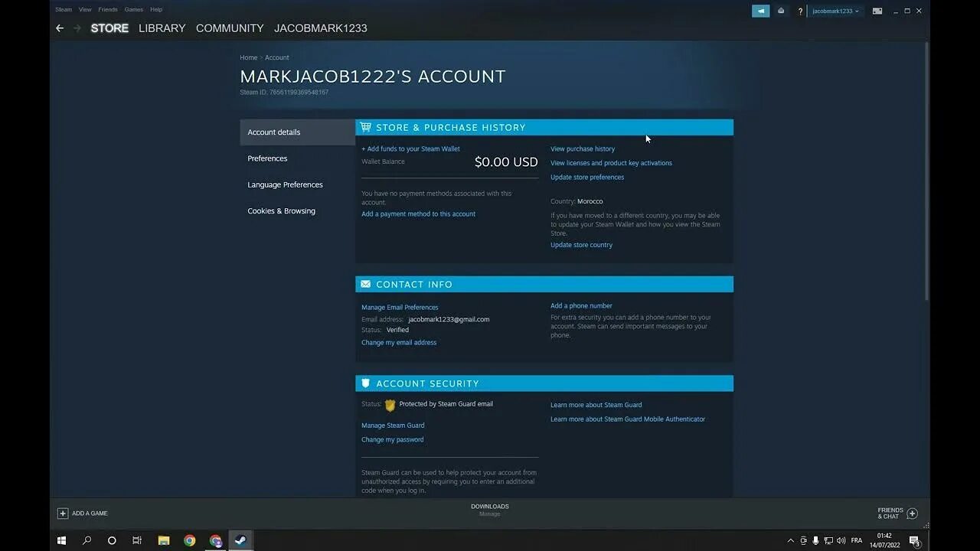Open Steam announcements via the megaphone icon
980x551 pixels.
759,11
